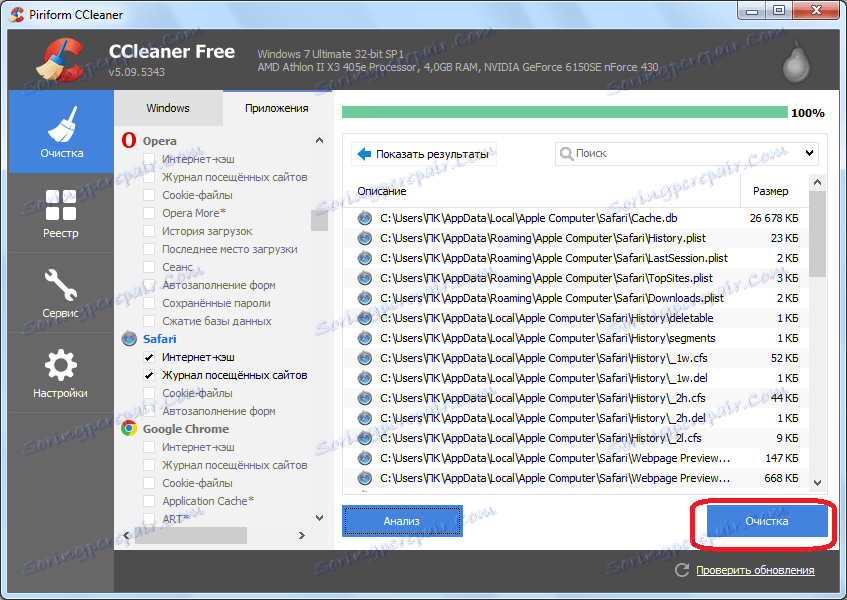Viewport: 847px width, 600px height.
Task: Click the pear icon in header
Action: pos(797,62)
